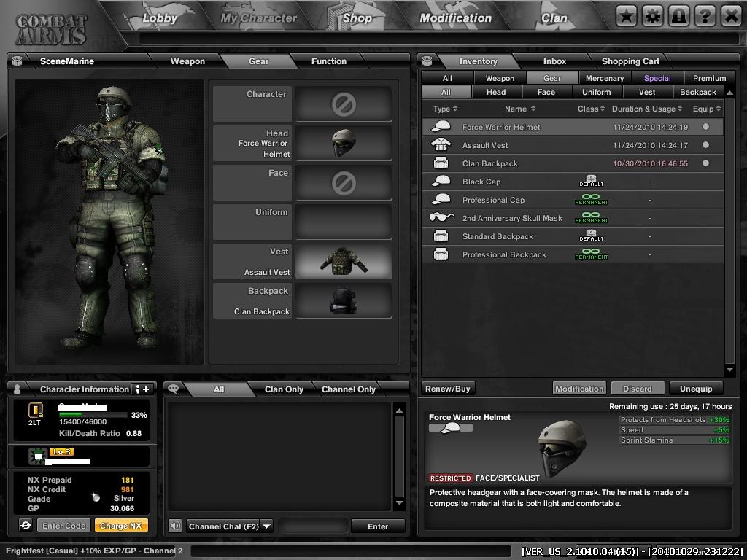Click the box icon beside SceneMarine

[18, 61]
